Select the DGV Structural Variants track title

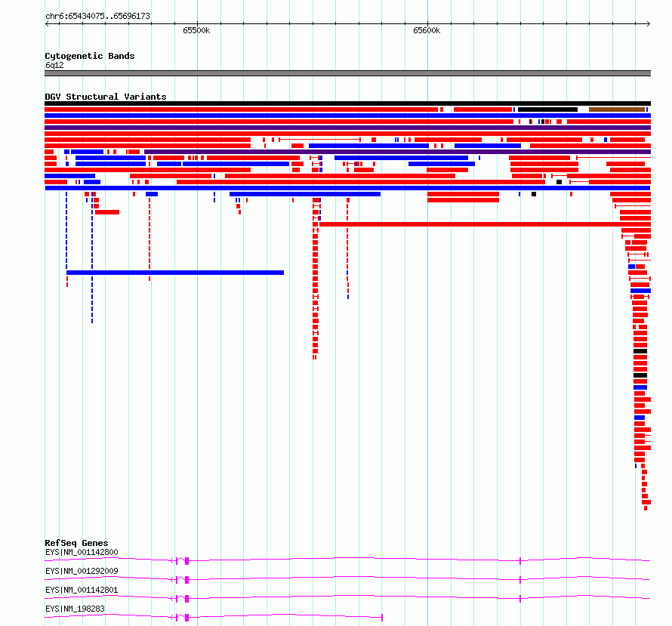click(x=106, y=97)
